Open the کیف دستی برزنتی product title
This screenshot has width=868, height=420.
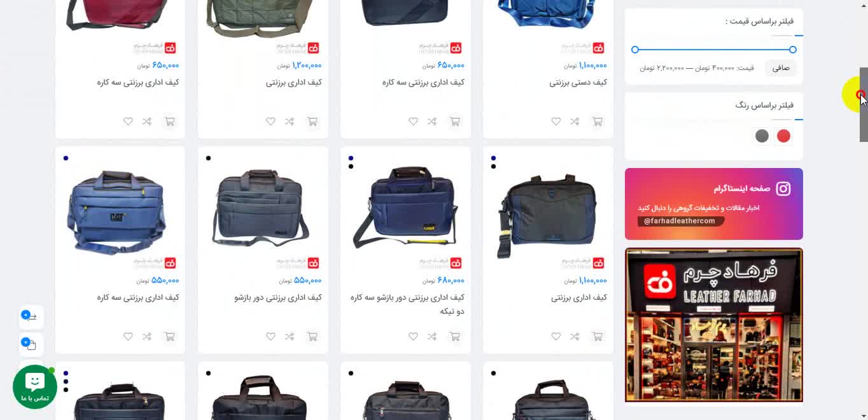point(578,83)
